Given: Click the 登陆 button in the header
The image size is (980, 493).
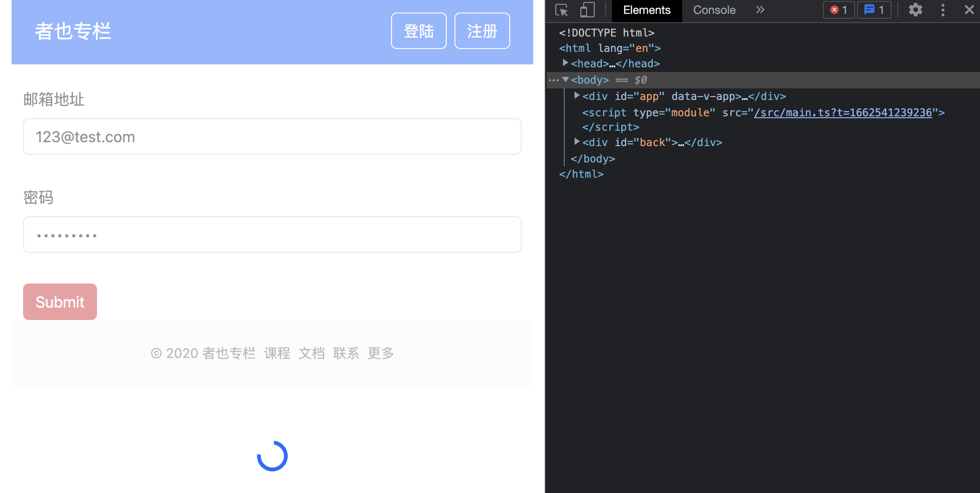Looking at the screenshot, I should (x=418, y=30).
